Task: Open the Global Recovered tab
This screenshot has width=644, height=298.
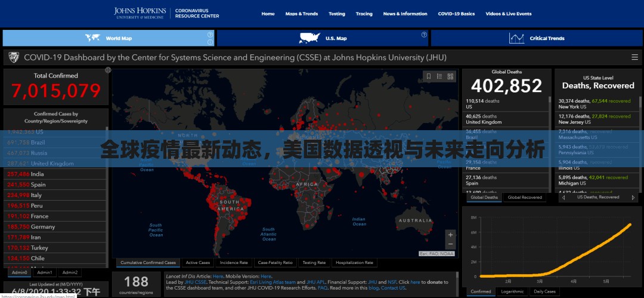Action: (525, 197)
